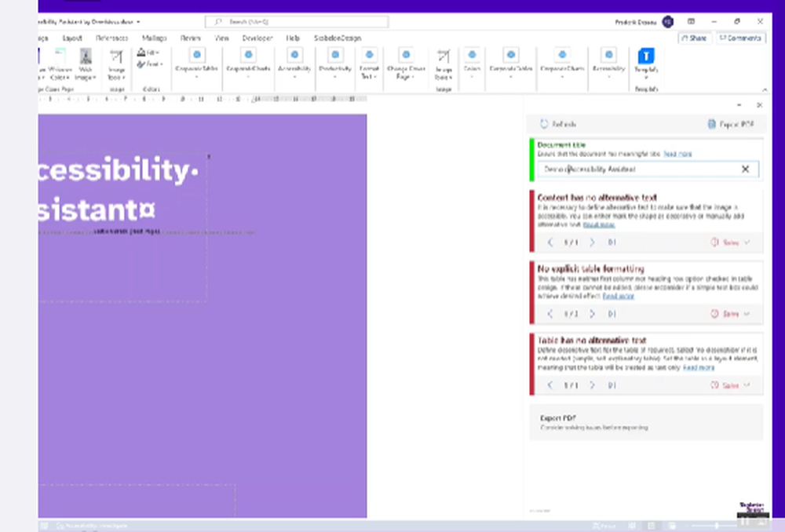
Task: Open the Colors ribbon button with blue icon
Action: tap(472, 64)
